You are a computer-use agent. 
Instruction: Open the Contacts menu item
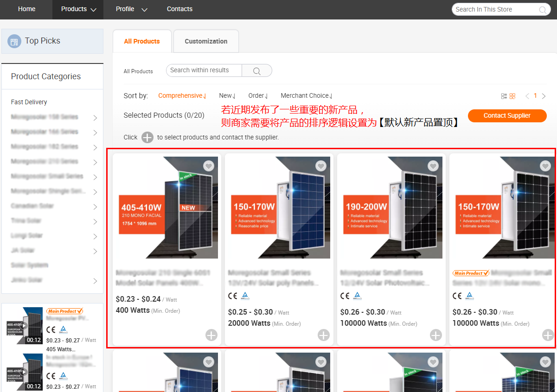[x=179, y=9]
